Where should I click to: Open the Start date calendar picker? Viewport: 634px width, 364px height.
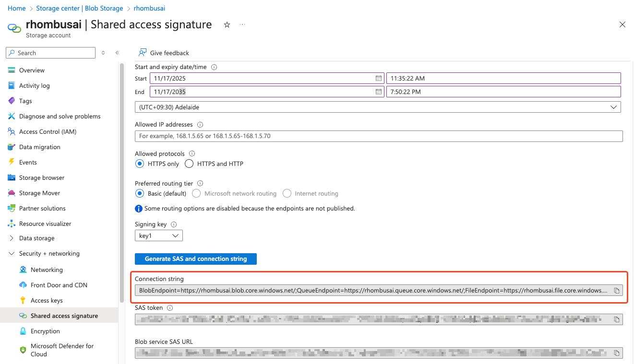(x=379, y=78)
